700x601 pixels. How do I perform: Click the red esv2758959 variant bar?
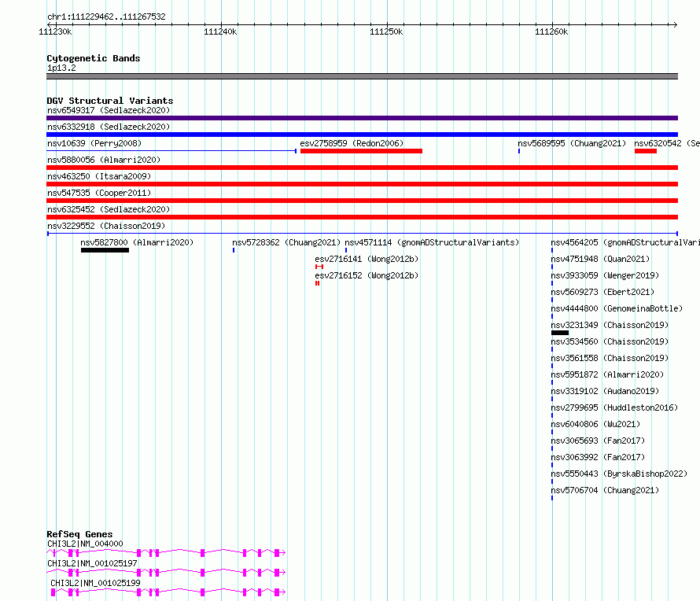(x=361, y=151)
